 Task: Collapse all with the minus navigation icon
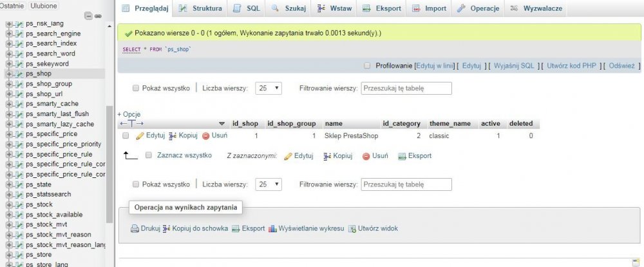(88, 16)
